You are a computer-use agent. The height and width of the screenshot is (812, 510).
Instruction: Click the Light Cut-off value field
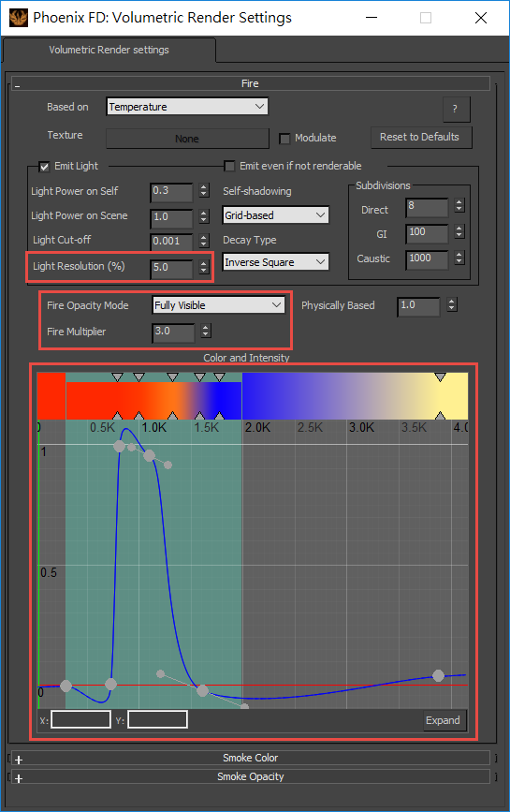click(172, 242)
